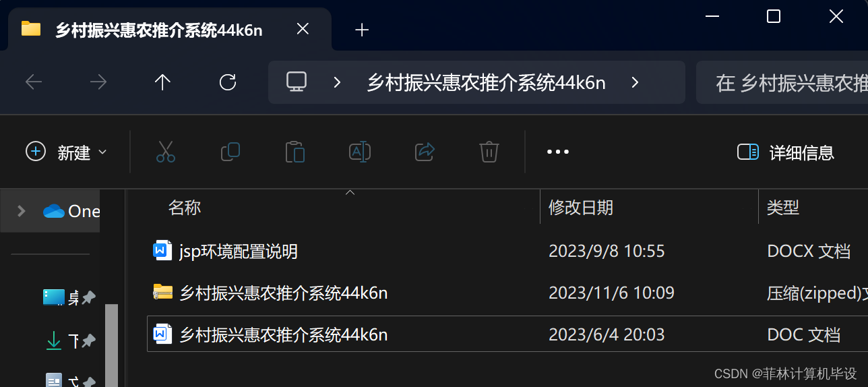Click the Share arrow icon
The height and width of the screenshot is (387, 868).
click(425, 152)
